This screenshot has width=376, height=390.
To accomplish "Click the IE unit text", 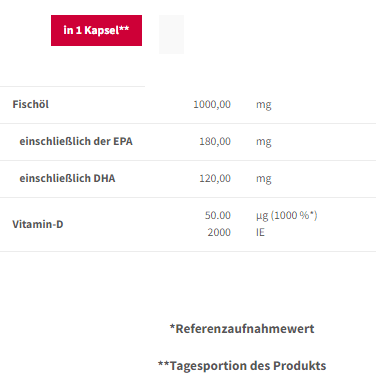I will [x=260, y=232].
